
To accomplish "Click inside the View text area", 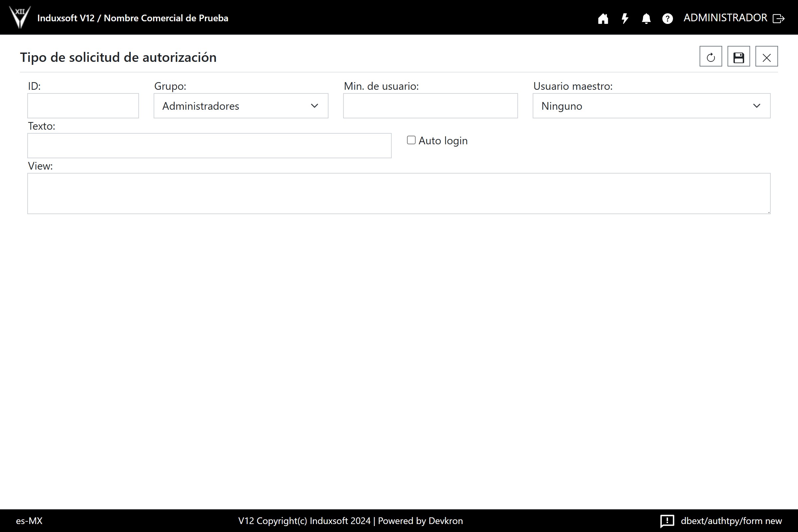I will [399, 194].
